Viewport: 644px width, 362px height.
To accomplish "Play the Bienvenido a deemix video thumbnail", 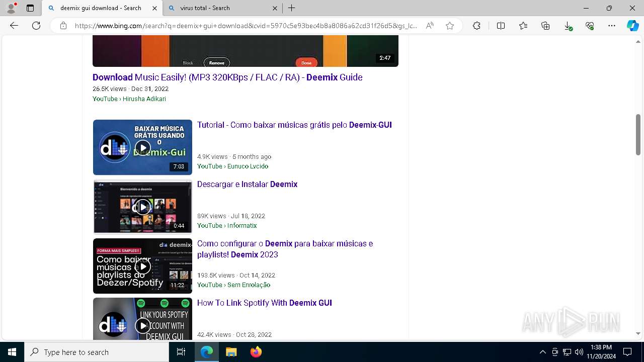I will [142, 207].
